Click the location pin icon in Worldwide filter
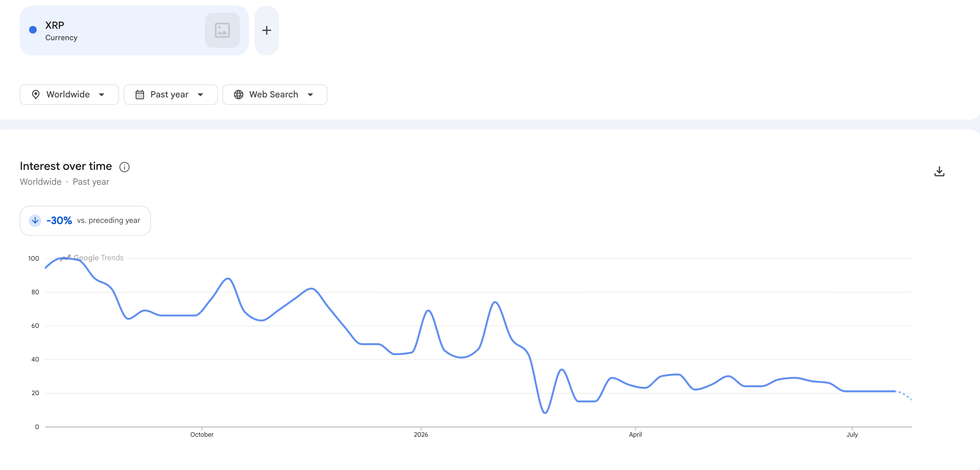980x470 pixels. 36,94
